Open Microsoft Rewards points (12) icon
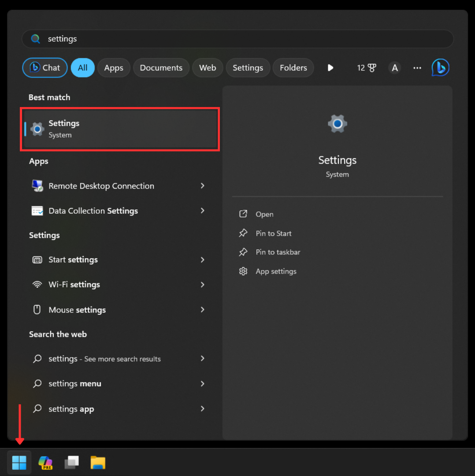The width and height of the screenshot is (475, 476). pos(367,68)
